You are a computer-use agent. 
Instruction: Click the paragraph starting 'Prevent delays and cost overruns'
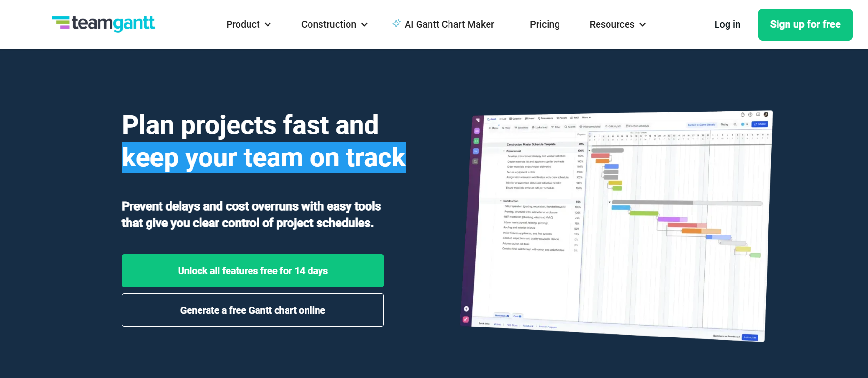(251, 215)
